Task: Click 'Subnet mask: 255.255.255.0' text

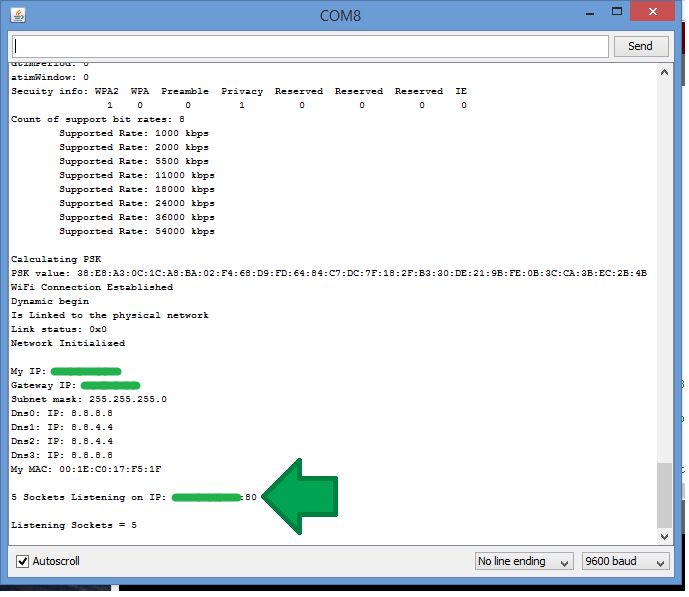Action: click(x=89, y=399)
